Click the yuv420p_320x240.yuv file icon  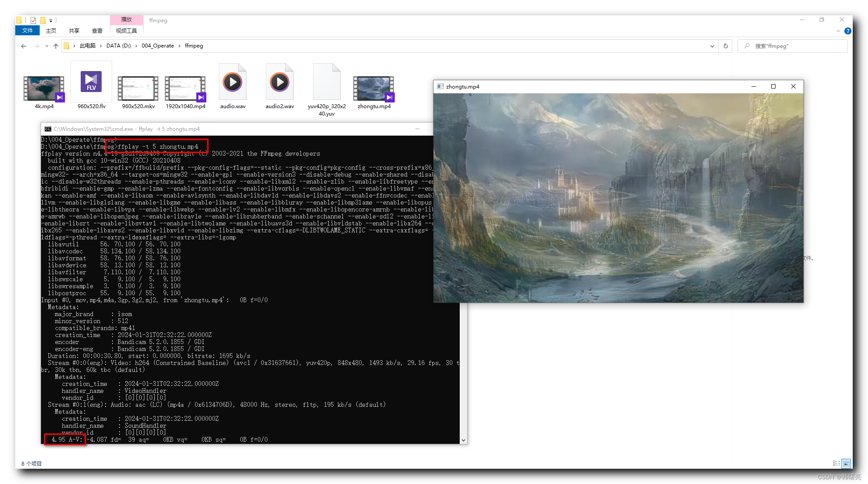[x=326, y=83]
